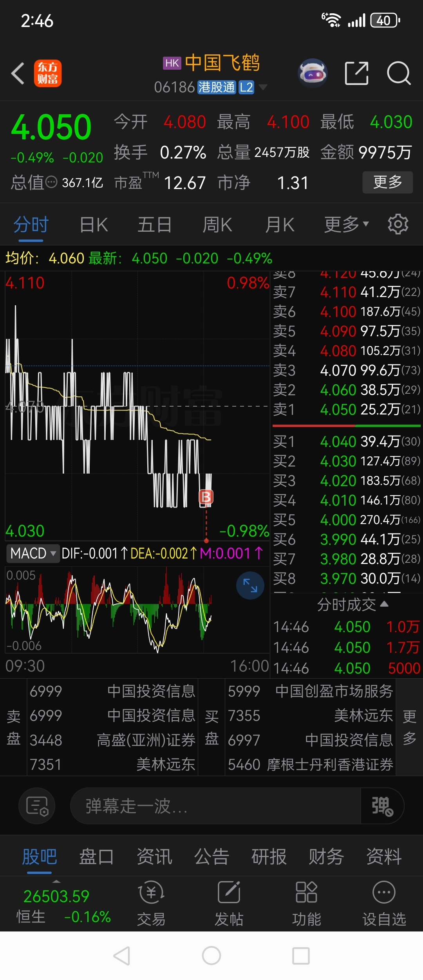Tap Android home circle button
Screen dimensions: 423x980
tap(211, 956)
